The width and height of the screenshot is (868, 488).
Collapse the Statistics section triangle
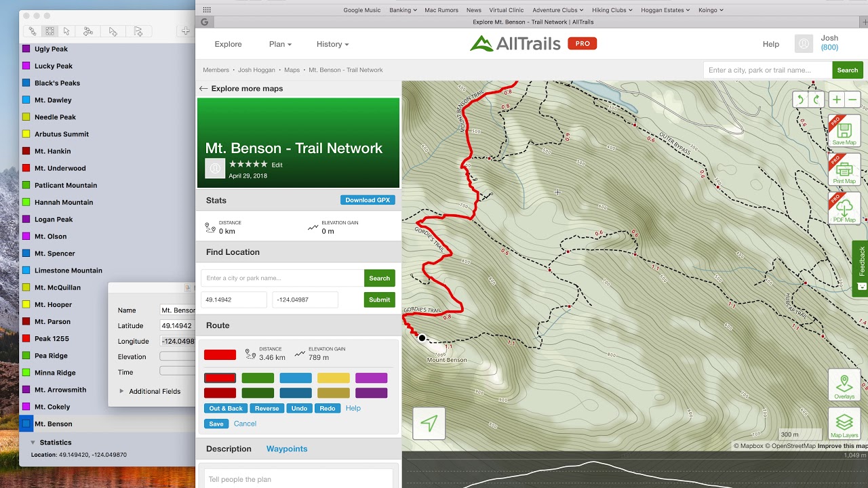coord(33,443)
